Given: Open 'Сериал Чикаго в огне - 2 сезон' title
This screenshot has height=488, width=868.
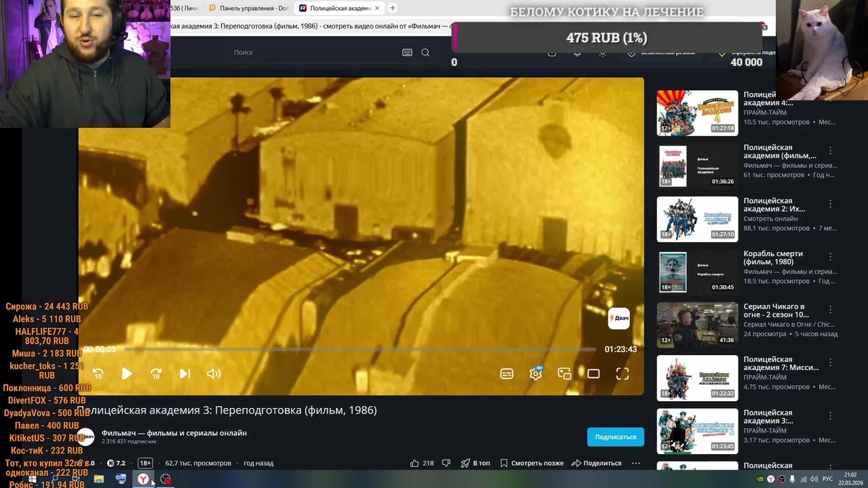Looking at the screenshot, I should (776, 310).
